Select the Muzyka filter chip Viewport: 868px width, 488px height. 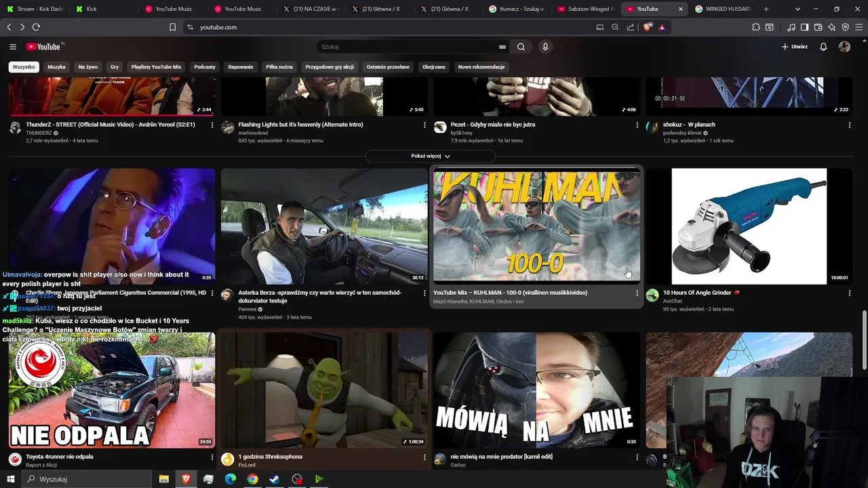57,67
